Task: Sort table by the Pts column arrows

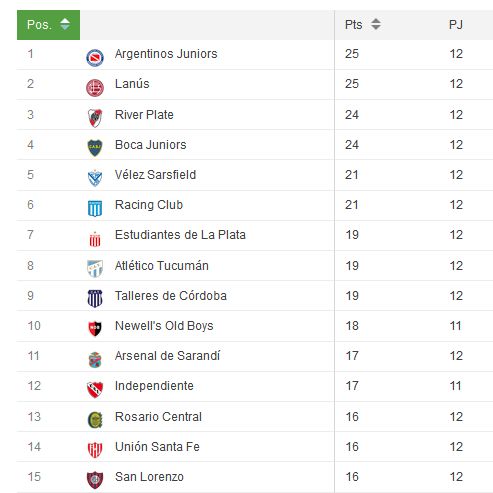Action: 376,24
